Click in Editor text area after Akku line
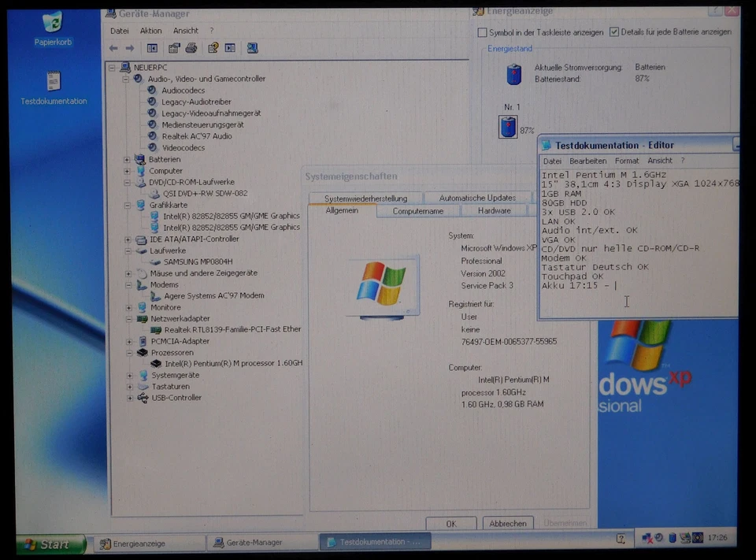 [x=616, y=286]
